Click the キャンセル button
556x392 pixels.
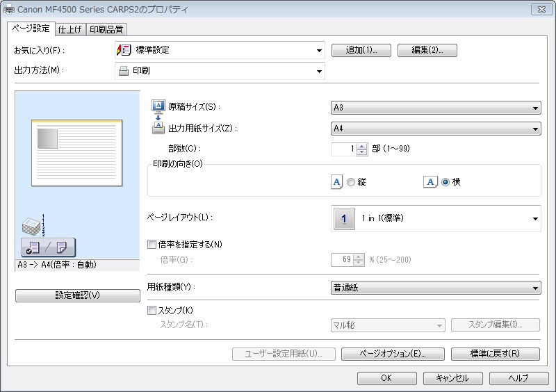(x=453, y=378)
